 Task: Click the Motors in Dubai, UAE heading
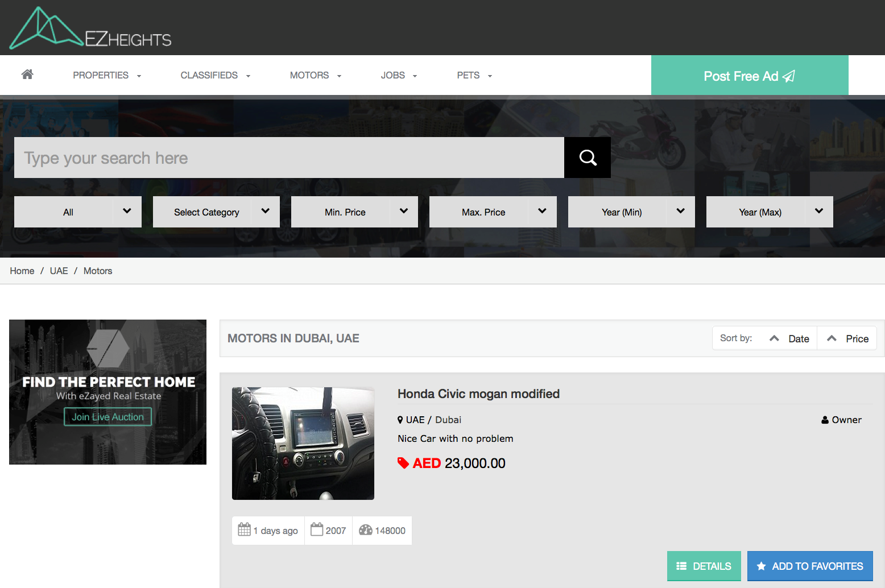coord(293,338)
